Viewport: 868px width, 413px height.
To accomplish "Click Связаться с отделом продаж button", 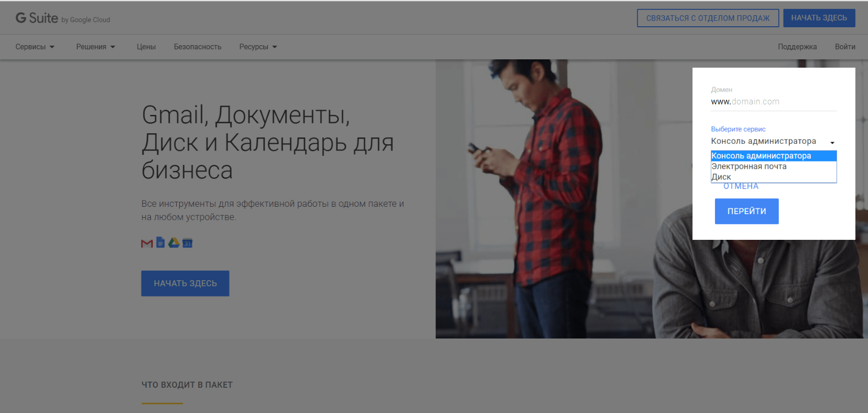I will tap(708, 18).
